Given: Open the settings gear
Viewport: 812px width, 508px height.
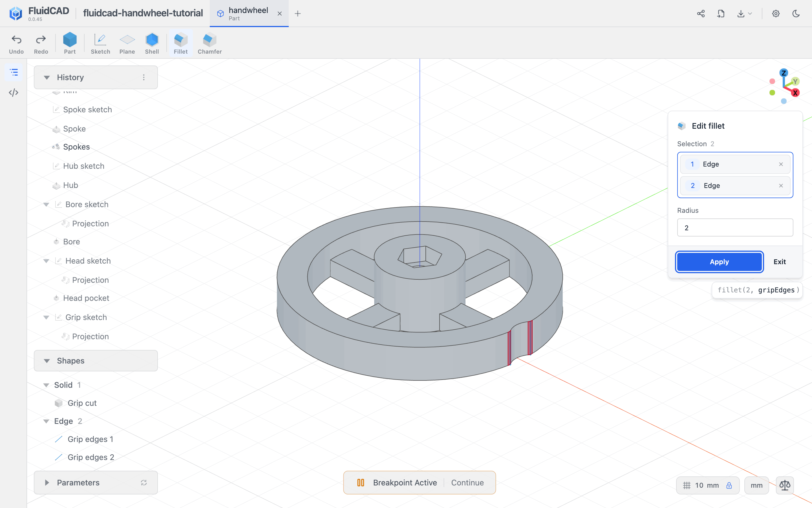Looking at the screenshot, I should coord(776,14).
